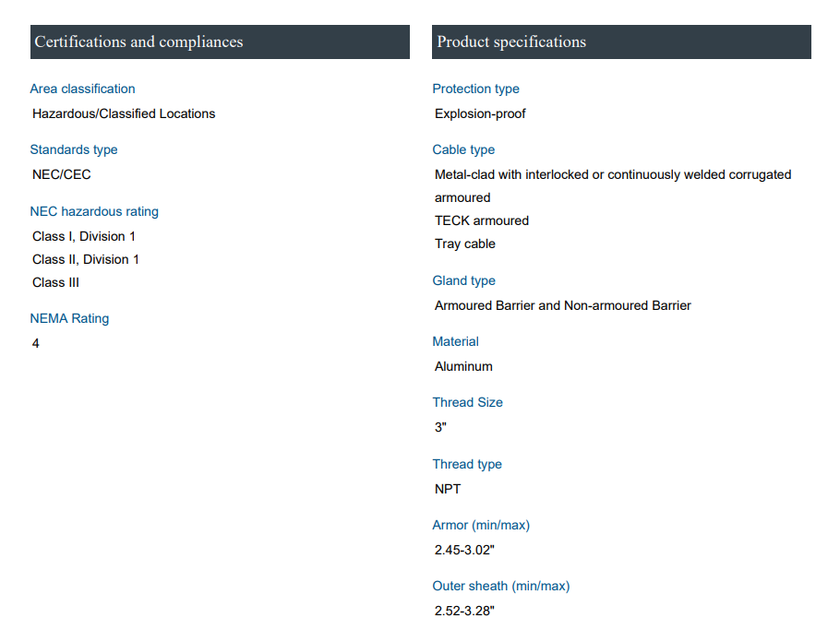Screen dimensions: 840x630
Task: Select the Thread Size label
Action: click(x=467, y=402)
